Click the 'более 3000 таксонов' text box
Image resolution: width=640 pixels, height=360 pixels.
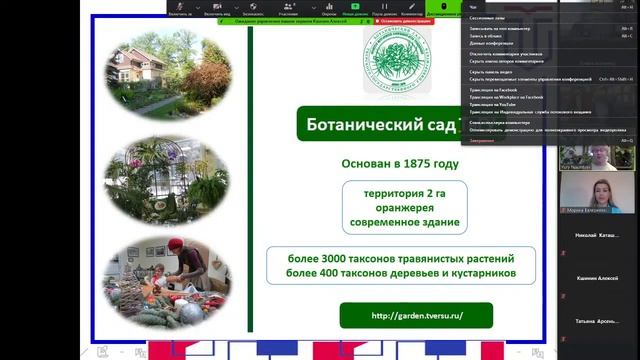click(x=401, y=265)
